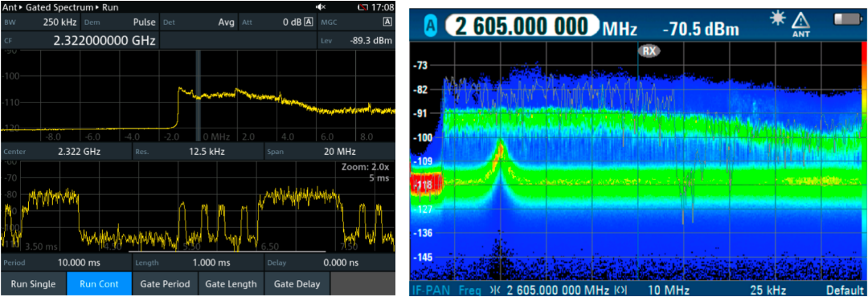
Task: Click the battery icon in right panel
Action: (848, 18)
